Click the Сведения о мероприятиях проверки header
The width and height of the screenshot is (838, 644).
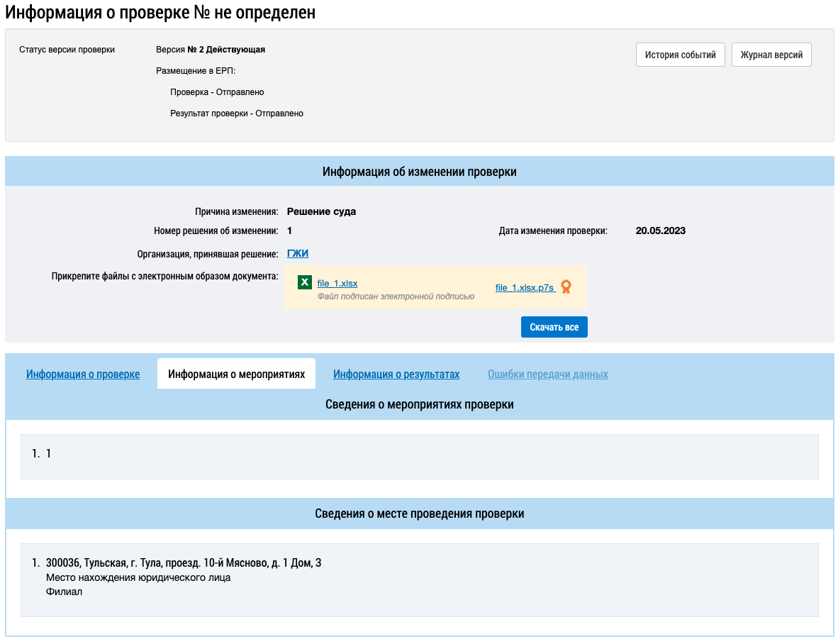pos(419,404)
